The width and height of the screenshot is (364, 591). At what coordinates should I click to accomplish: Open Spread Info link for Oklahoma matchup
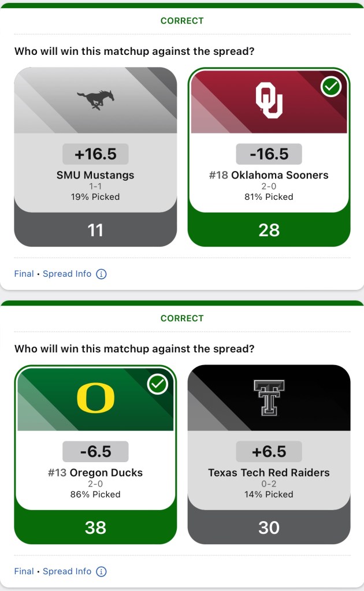pyautogui.click(x=67, y=274)
